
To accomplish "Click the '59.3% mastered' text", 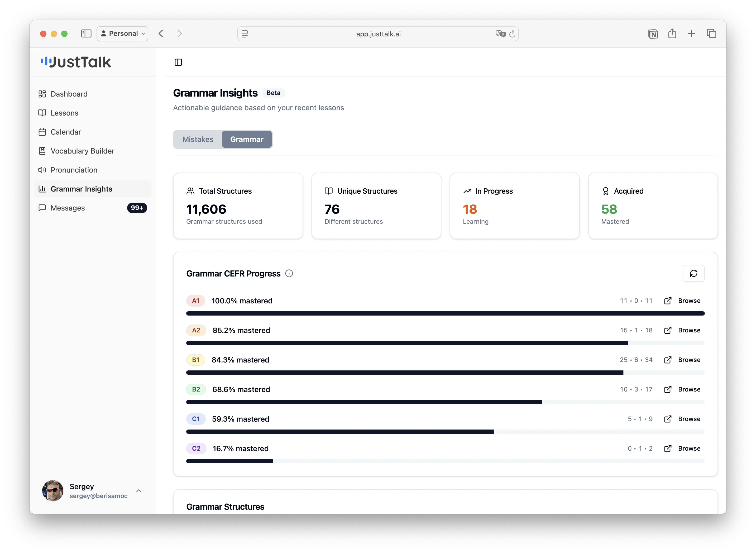I will tap(241, 419).
